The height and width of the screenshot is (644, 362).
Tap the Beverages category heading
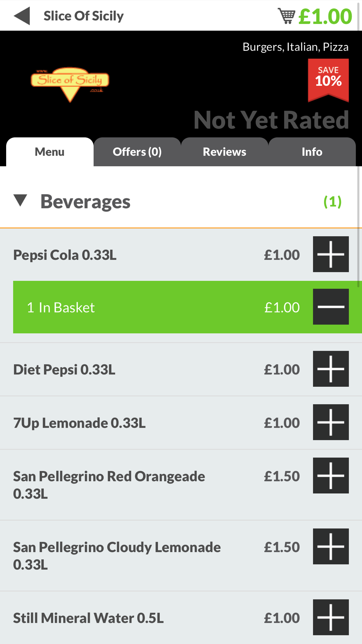(85, 201)
